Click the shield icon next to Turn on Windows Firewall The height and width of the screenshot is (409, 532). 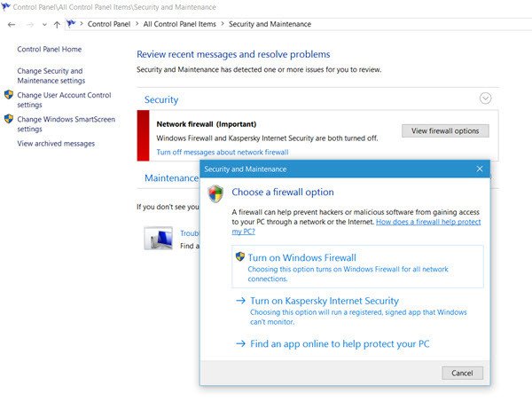tap(239, 256)
